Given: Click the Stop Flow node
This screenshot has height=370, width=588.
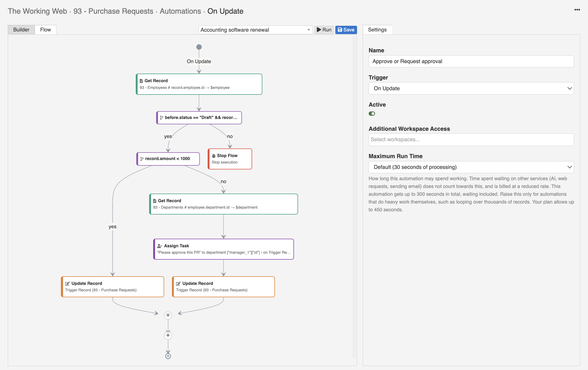Looking at the screenshot, I should 230,159.
